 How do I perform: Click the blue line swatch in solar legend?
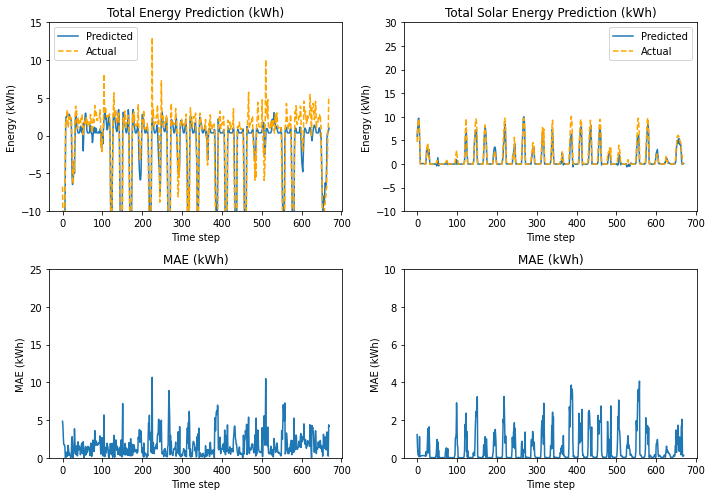click(623, 36)
